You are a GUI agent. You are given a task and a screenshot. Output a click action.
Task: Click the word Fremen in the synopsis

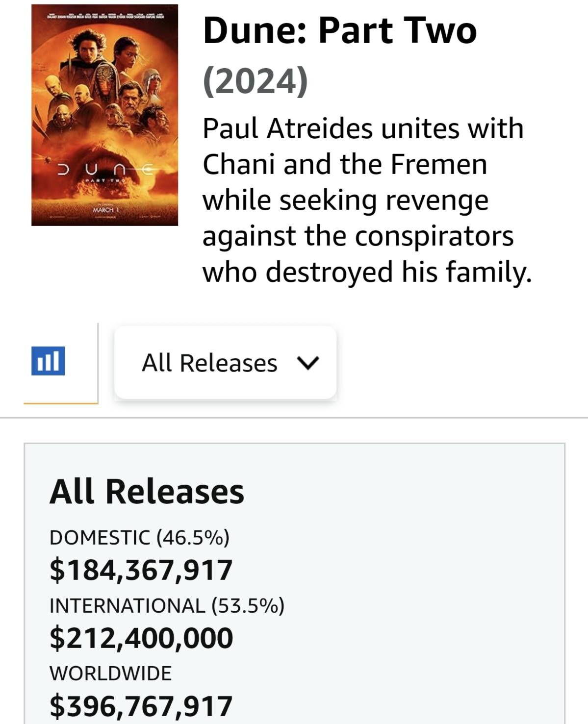click(x=438, y=164)
